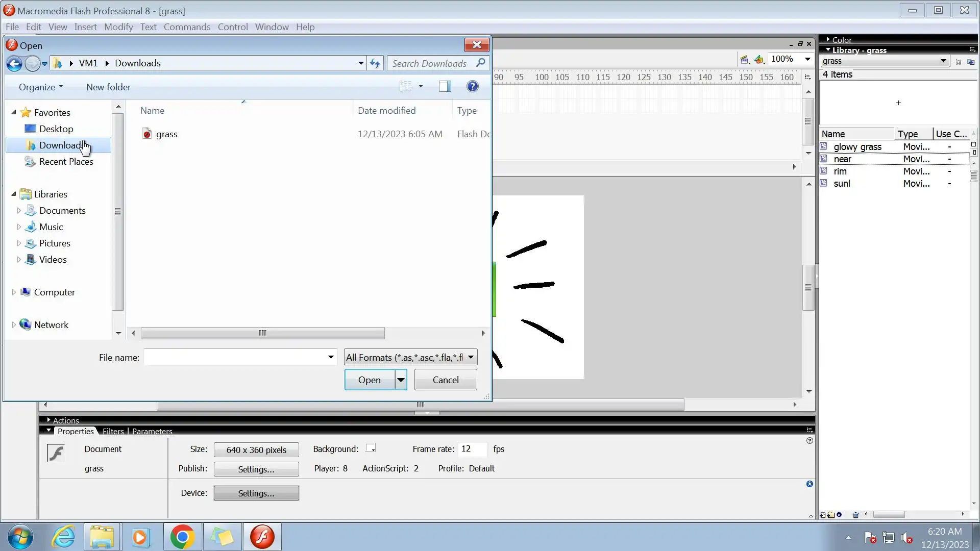Click the library item properties info icon
The height and width of the screenshot is (551, 980).
[x=840, y=515]
